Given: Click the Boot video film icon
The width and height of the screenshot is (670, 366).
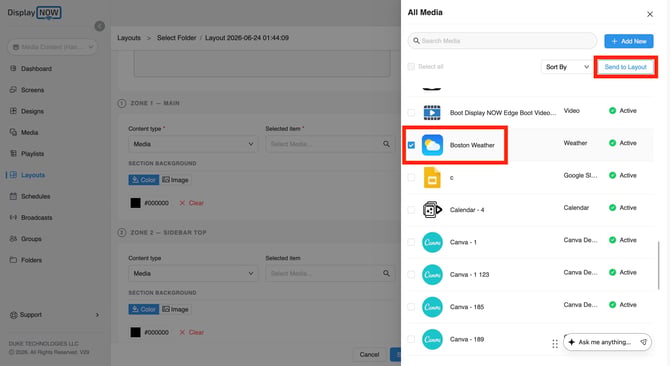Looking at the screenshot, I should pos(432,113).
